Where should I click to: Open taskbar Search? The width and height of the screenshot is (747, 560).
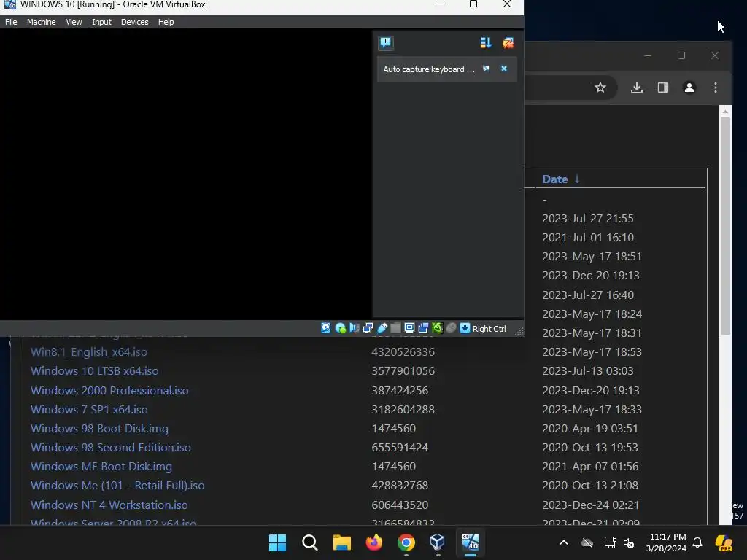[309, 542]
